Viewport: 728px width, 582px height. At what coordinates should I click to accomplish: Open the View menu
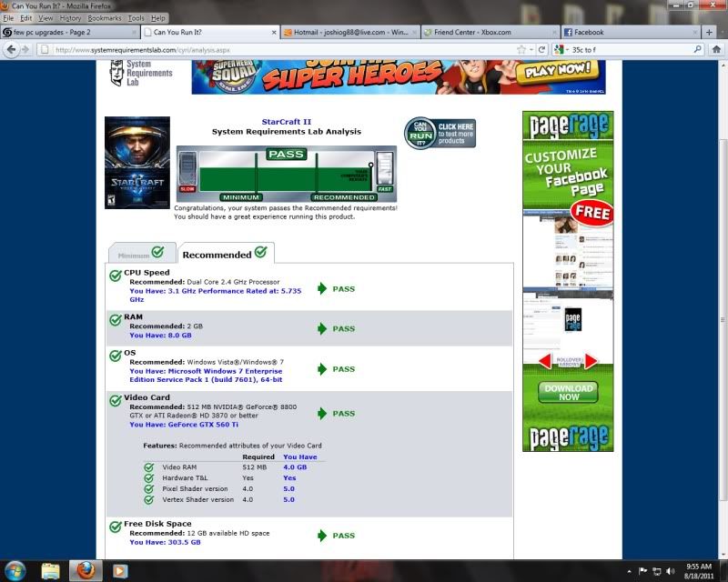tap(45, 18)
